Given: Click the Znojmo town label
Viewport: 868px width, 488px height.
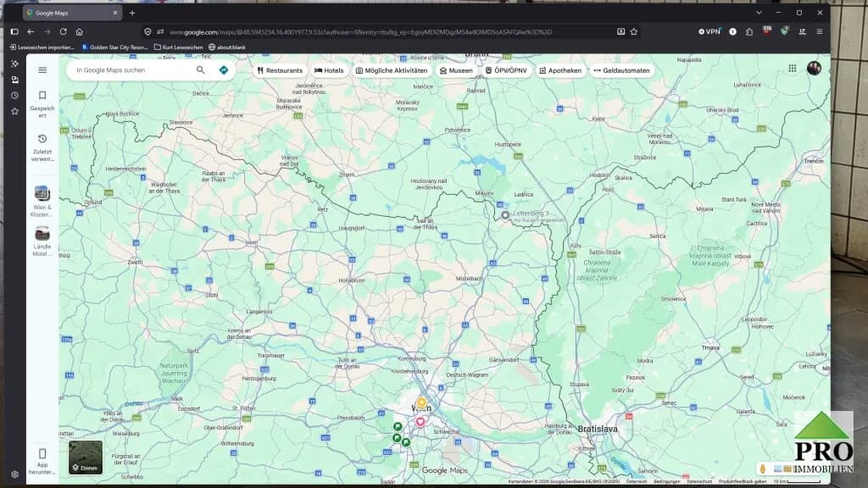Looking at the screenshot, I should click(347, 175).
